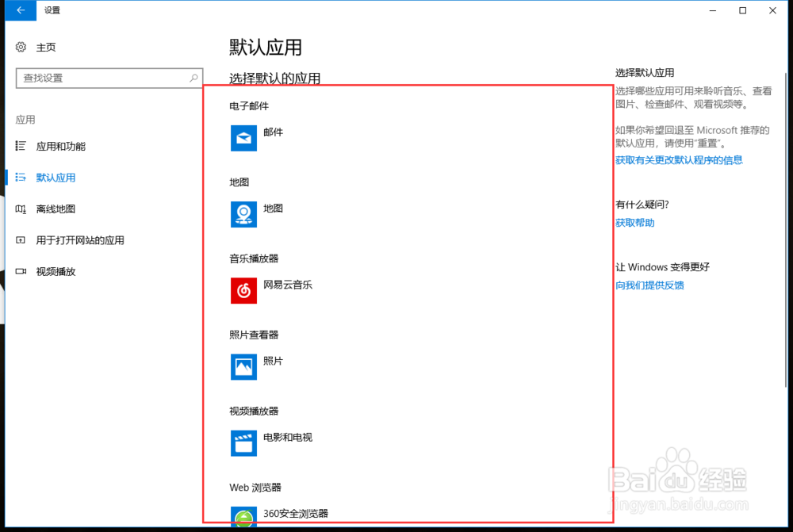This screenshot has height=532, width=793.
Task: Click the search magnifier icon
Action: [193, 78]
